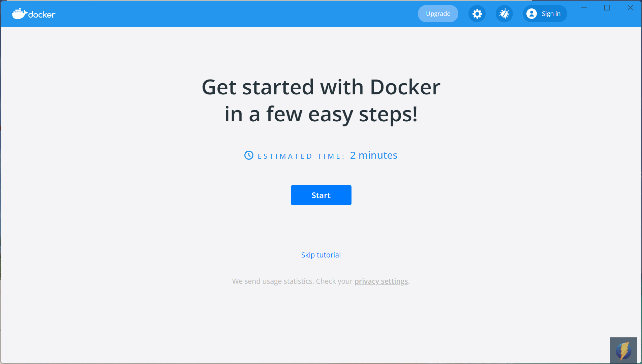The height and width of the screenshot is (364, 642).
Task: Click the '2 minutes' estimated time text
Action: point(374,155)
